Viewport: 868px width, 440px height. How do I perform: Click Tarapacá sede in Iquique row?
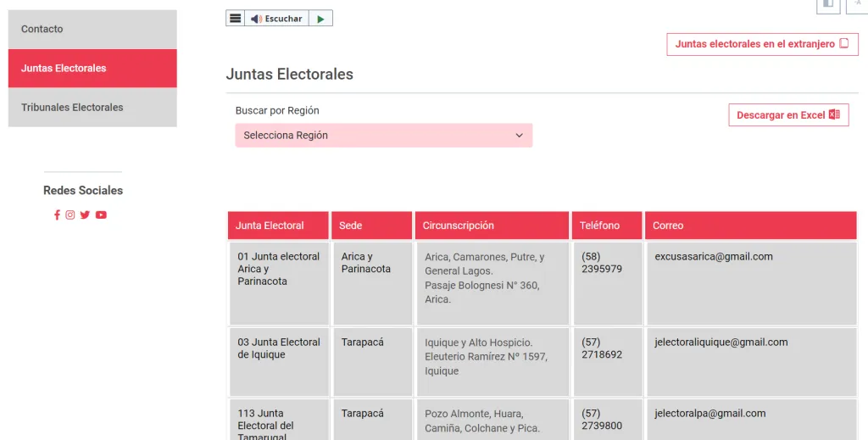pos(372,362)
